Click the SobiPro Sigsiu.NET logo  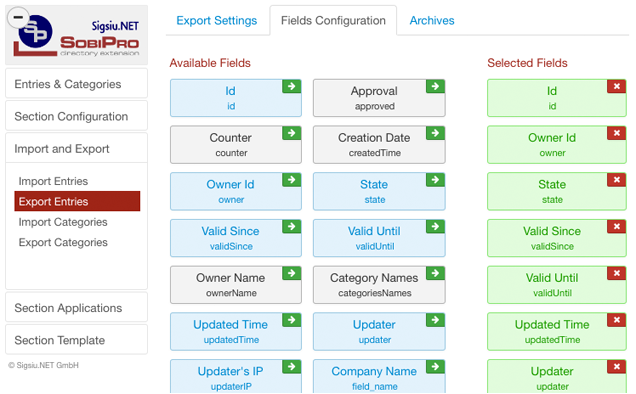[x=76, y=36]
